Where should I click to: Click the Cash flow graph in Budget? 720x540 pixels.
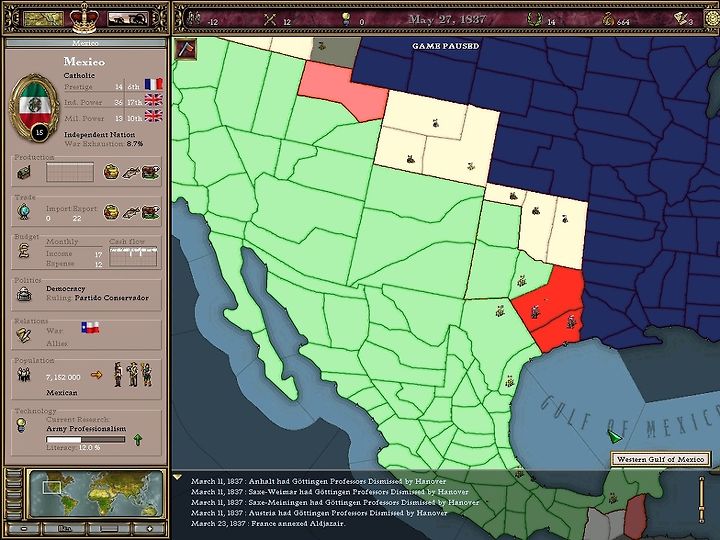coord(134,256)
